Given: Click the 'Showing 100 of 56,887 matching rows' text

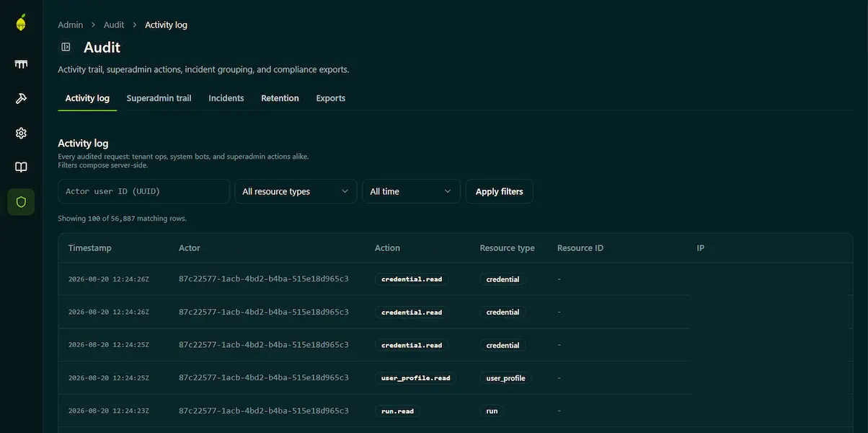Looking at the screenshot, I should [123, 218].
